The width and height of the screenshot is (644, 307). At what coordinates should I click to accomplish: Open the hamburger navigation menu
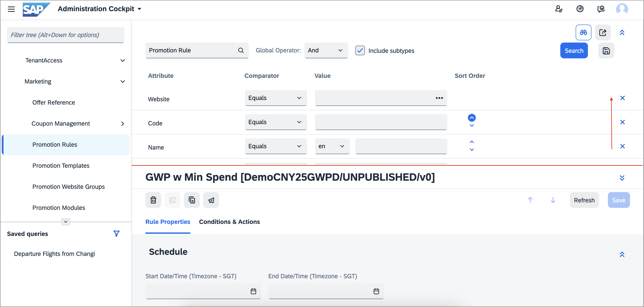coord(11,9)
